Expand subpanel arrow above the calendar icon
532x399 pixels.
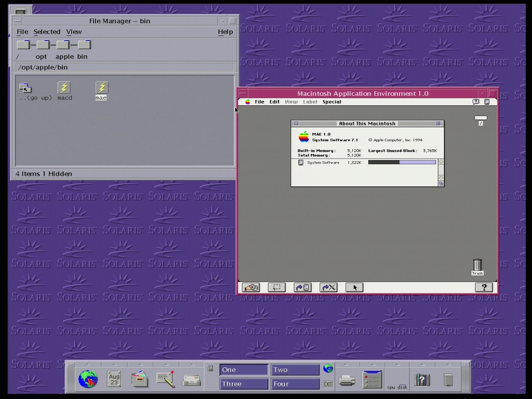click(x=114, y=365)
